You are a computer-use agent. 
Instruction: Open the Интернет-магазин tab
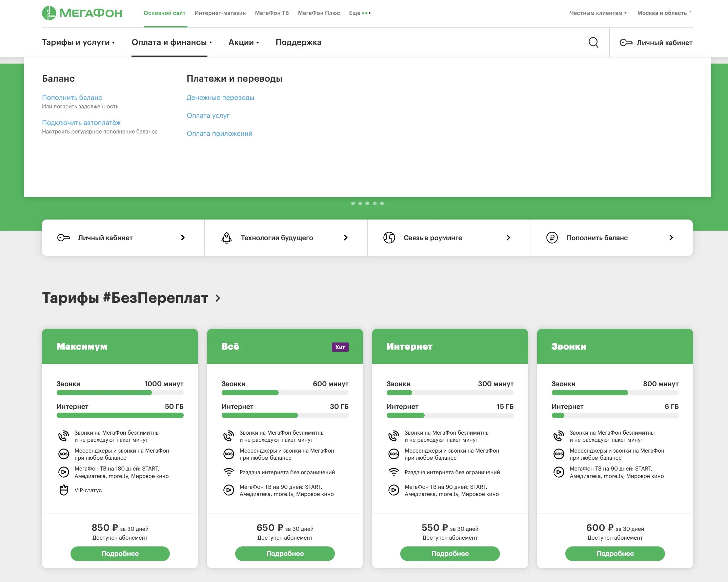tap(220, 13)
